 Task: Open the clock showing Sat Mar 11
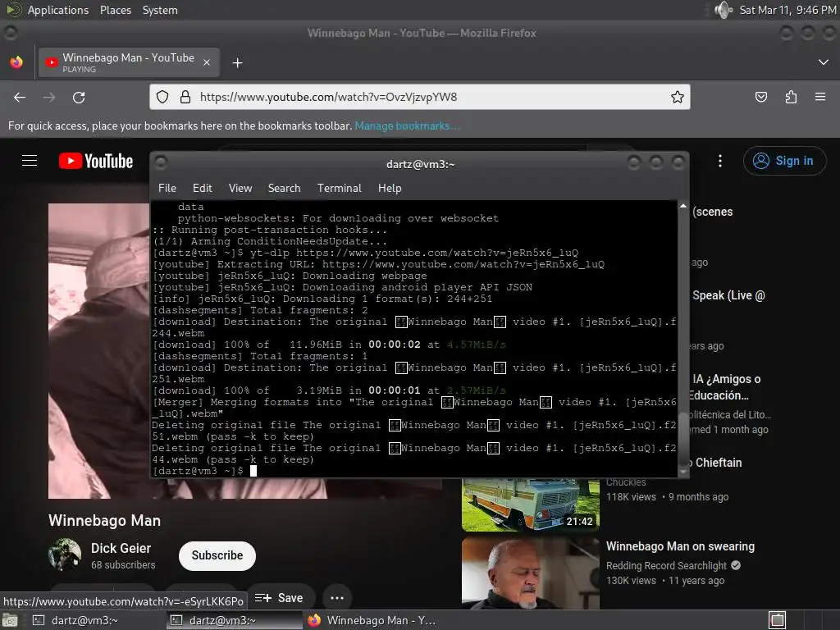787,10
